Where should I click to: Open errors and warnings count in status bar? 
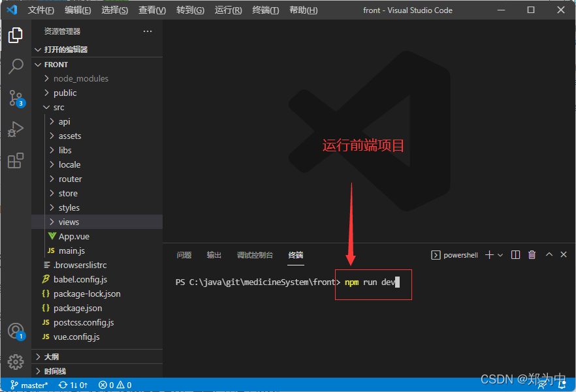pos(115,385)
